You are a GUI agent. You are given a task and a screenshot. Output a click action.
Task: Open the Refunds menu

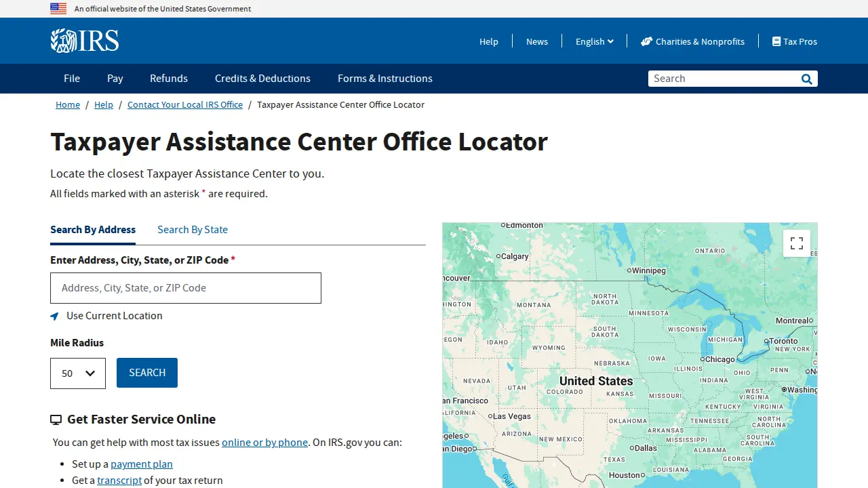pyautogui.click(x=169, y=79)
